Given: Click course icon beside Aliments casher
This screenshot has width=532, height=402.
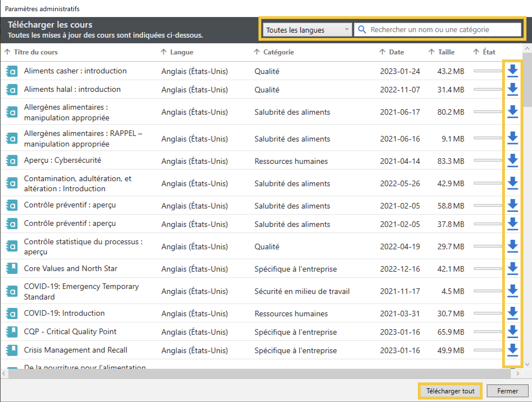Looking at the screenshot, I should click(12, 71).
